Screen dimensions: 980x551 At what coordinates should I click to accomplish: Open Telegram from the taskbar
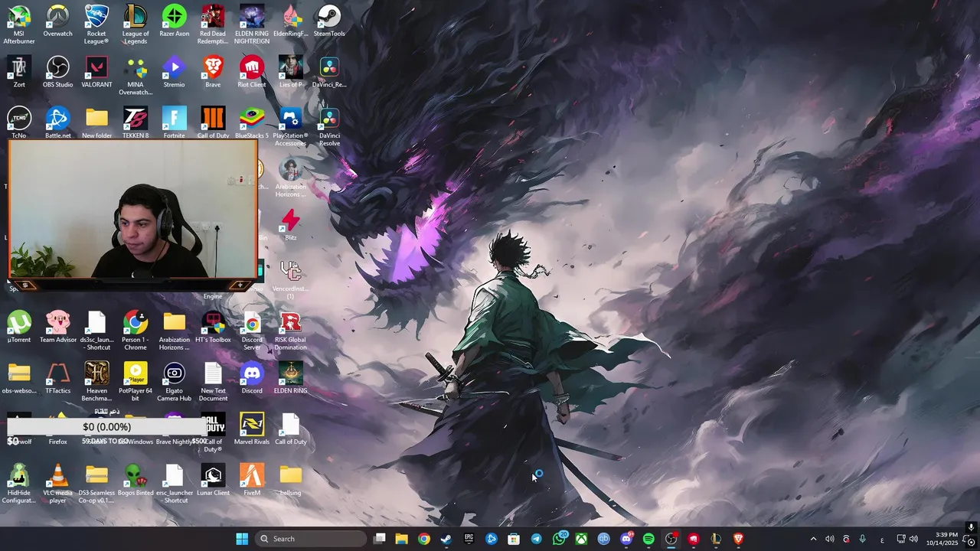click(x=536, y=539)
